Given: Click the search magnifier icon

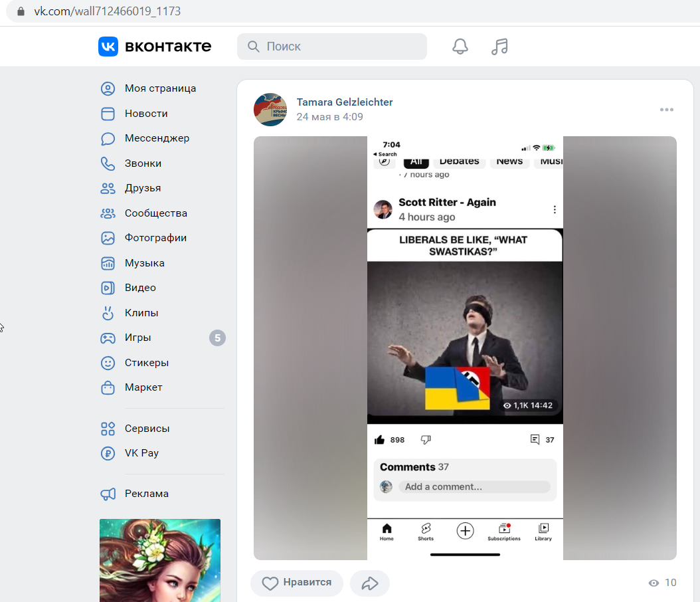Looking at the screenshot, I should pyautogui.click(x=253, y=47).
